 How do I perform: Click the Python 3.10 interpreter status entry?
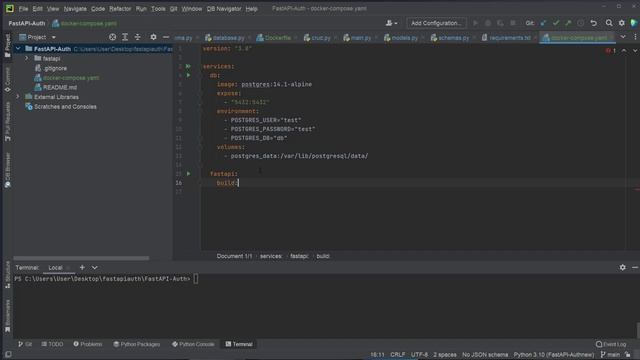[x=553, y=355]
